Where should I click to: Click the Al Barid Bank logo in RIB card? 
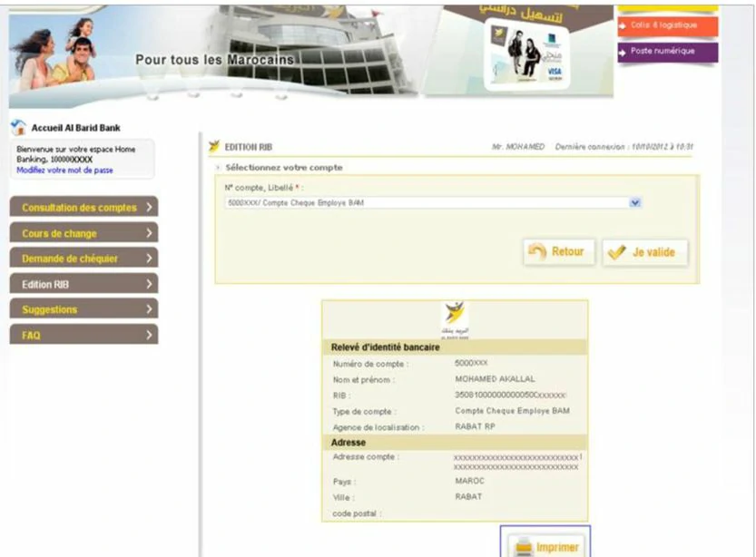point(455,320)
